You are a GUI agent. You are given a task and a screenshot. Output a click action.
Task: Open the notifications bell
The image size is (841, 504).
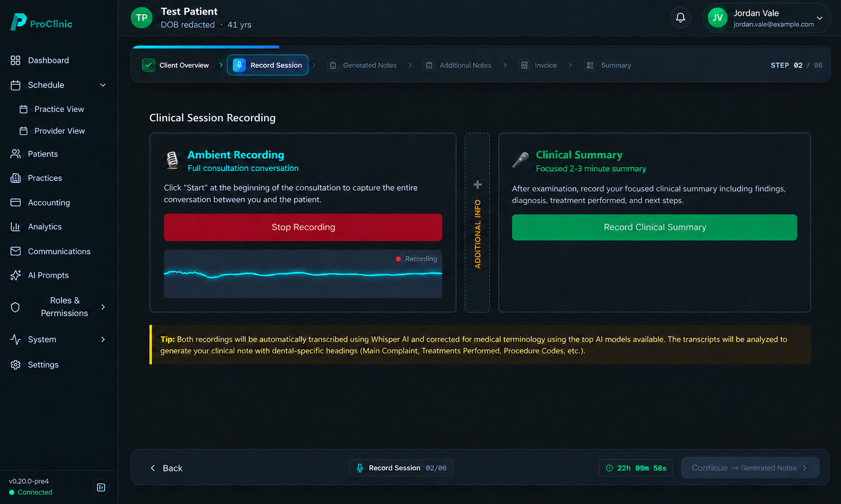[680, 18]
